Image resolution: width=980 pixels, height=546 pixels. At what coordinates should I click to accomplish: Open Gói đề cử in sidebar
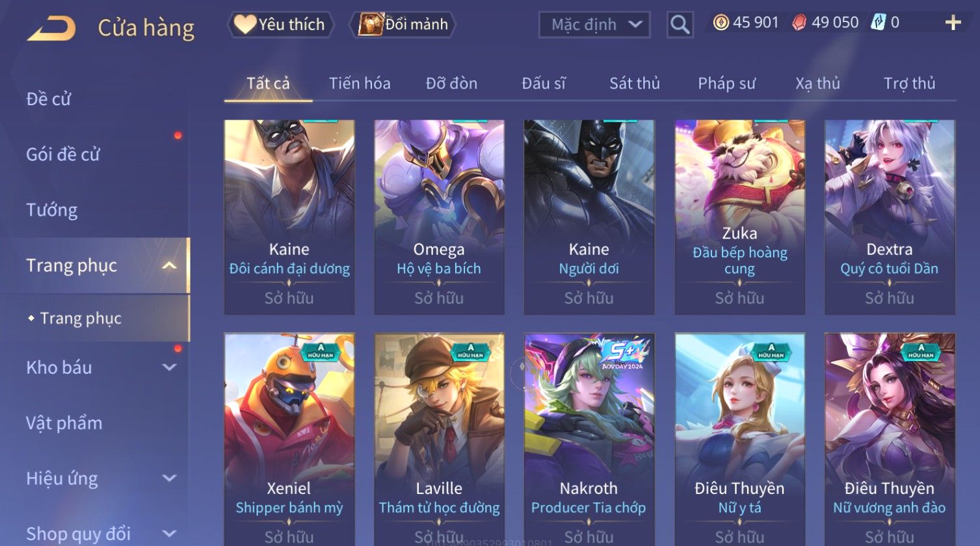coord(63,154)
